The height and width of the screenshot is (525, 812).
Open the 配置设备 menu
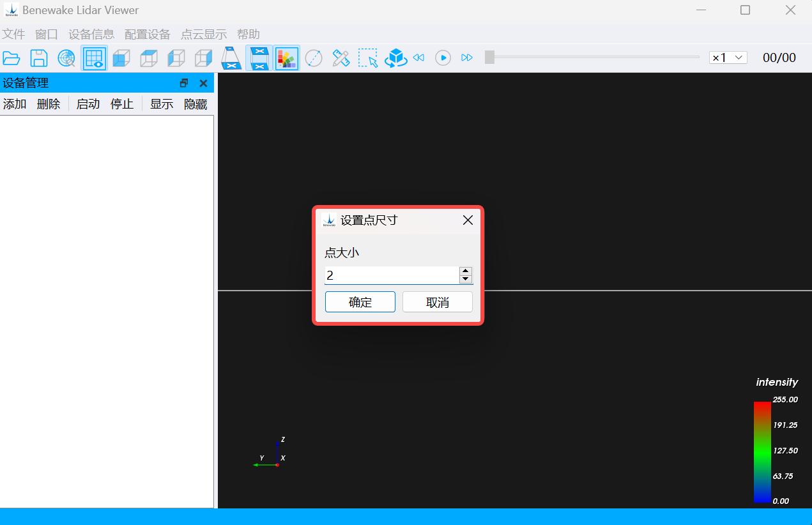[x=148, y=34]
